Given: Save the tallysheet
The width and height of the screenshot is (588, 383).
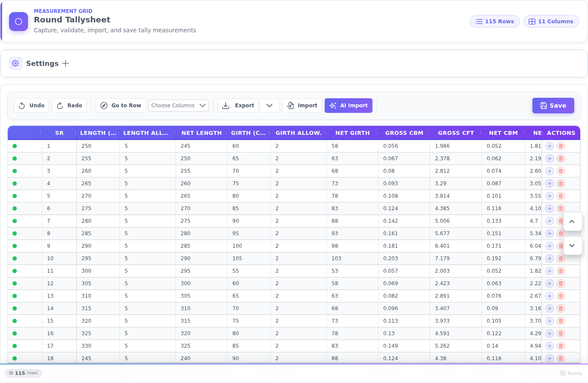Looking at the screenshot, I should pos(553,106).
